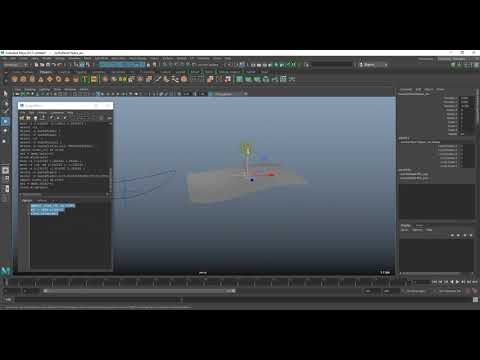Open animation preferences icon beside Auto Key
The image size is (480, 360).
(475, 291)
